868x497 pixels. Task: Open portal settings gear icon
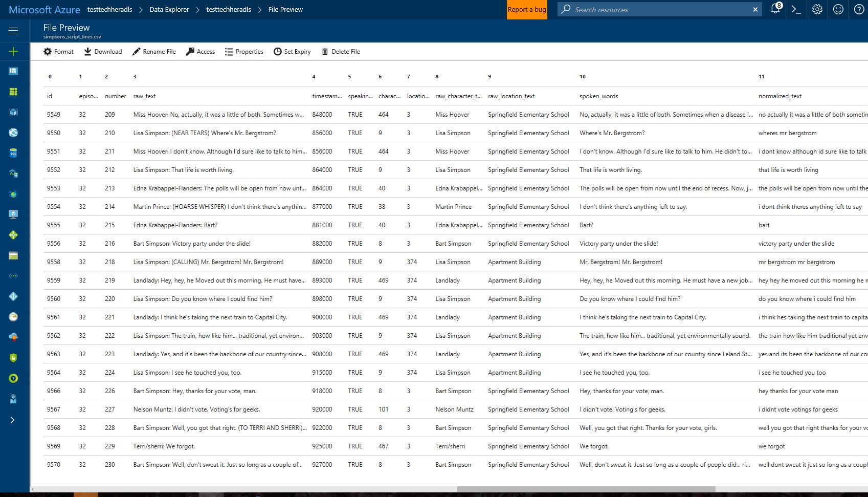point(817,9)
